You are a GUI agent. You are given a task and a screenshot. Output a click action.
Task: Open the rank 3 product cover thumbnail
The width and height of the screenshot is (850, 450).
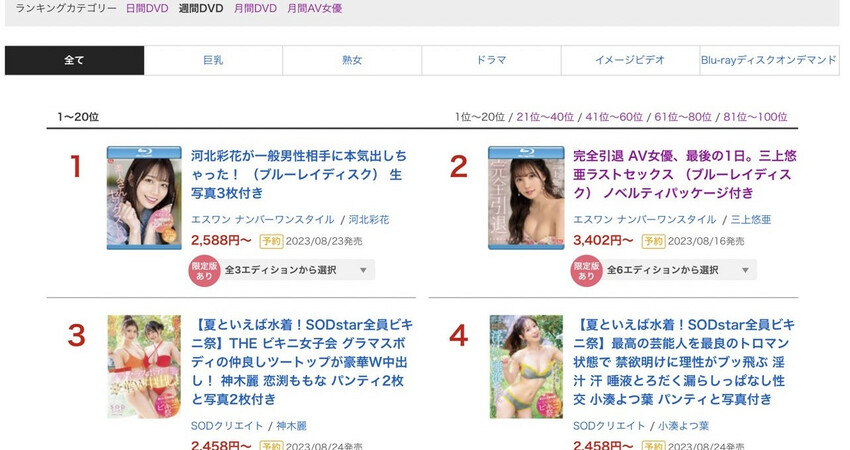[144, 367]
